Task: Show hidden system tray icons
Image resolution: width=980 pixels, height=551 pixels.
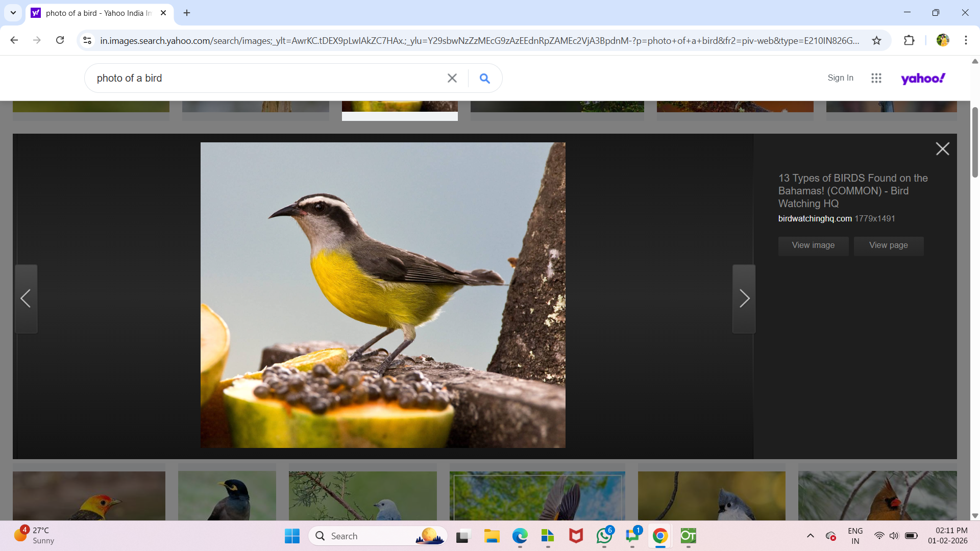Action: (810, 536)
